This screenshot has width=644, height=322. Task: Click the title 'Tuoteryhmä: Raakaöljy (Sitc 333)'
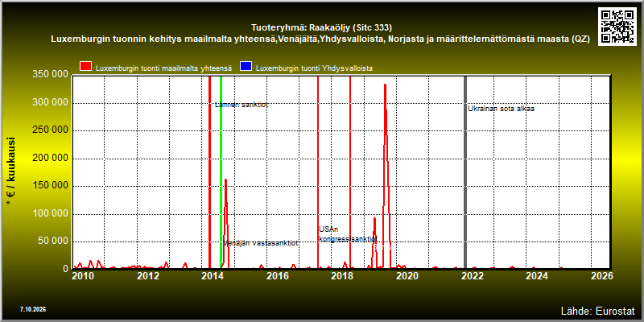321,28
